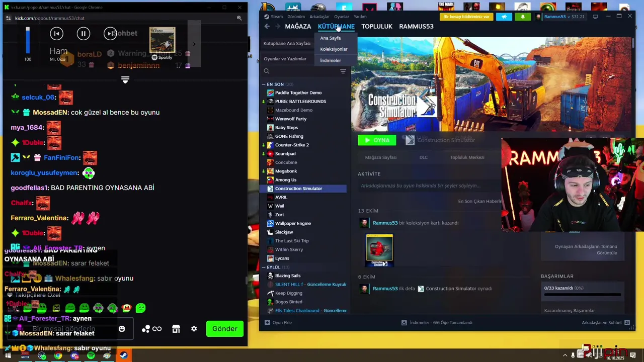Expand the leaderboard with the right arrow
The width and height of the screenshot is (644, 362).
coord(194,44)
